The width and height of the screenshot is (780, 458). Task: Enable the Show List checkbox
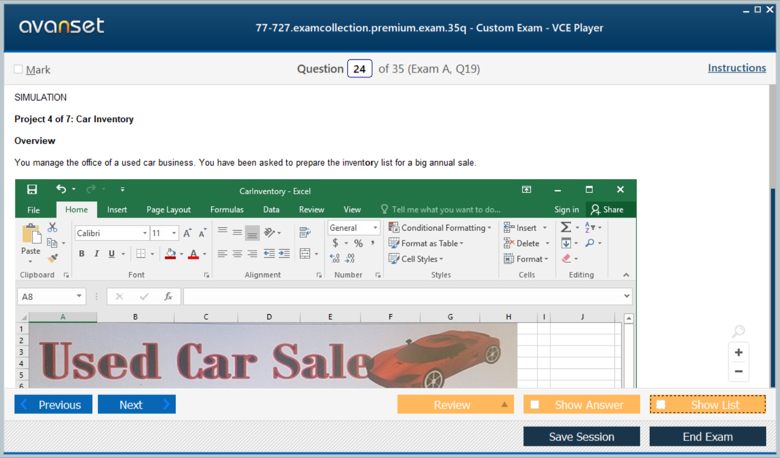pyautogui.click(x=661, y=405)
